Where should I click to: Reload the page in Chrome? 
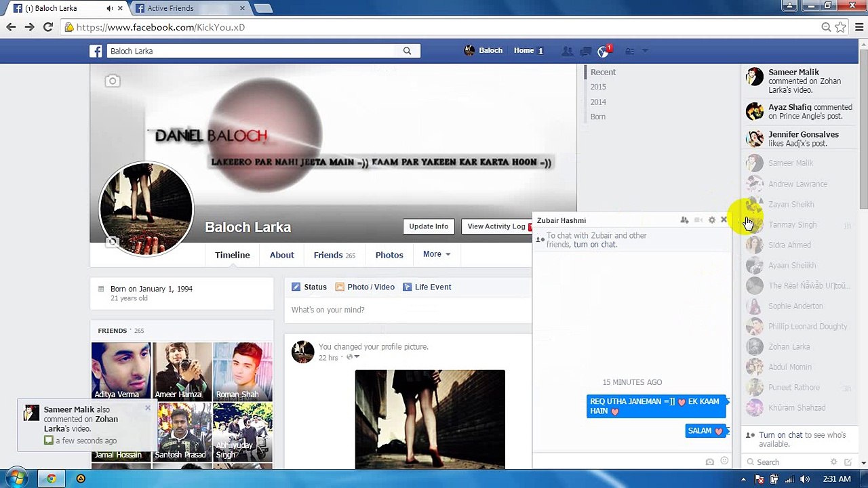pos(47,27)
